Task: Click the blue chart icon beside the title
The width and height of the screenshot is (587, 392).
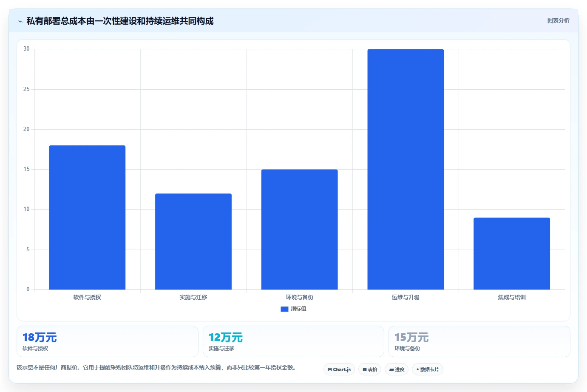Action: pyautogui.click(x=20, y=21)
